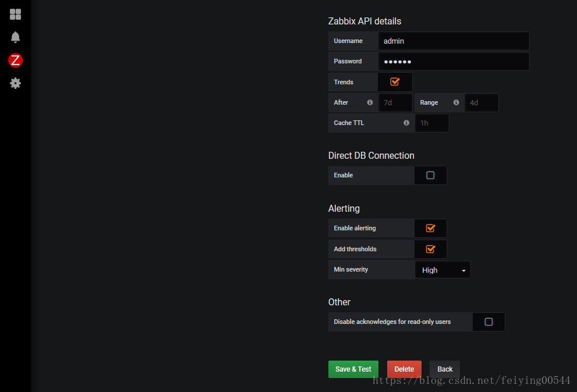Click the Enable alerting label
Image resolution: width=577 pixels, height=392 pixels.
[x=355, y=228]
